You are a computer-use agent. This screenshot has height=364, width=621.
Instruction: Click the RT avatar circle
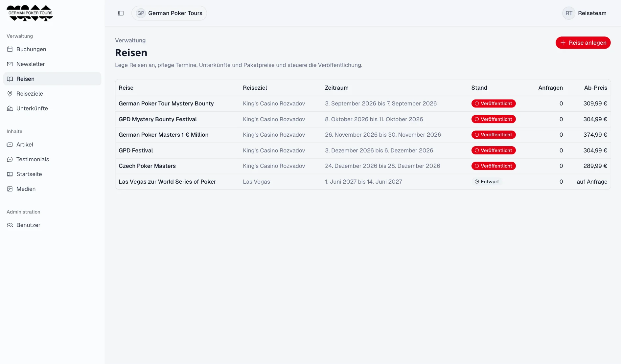pyautogui.click(x=569, y=13)
